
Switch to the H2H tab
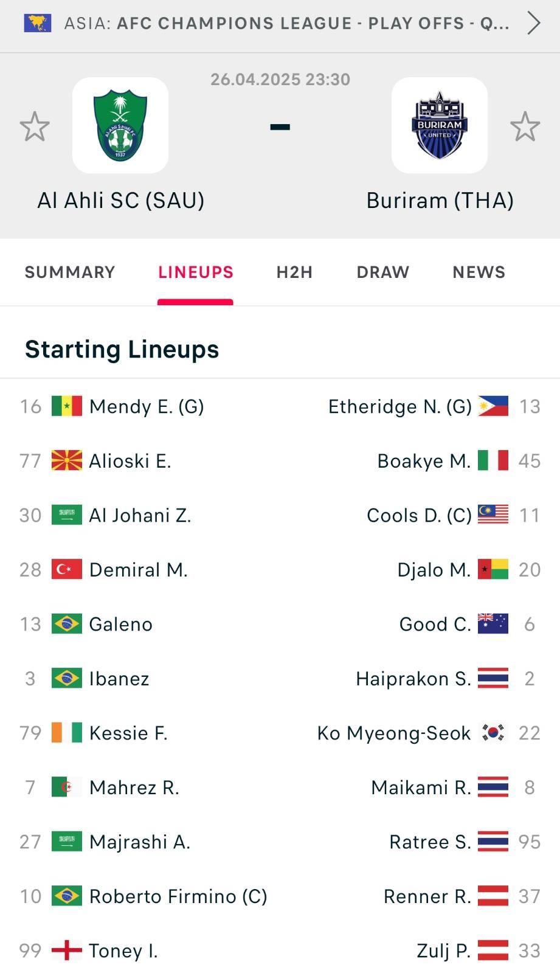[294, 272]
